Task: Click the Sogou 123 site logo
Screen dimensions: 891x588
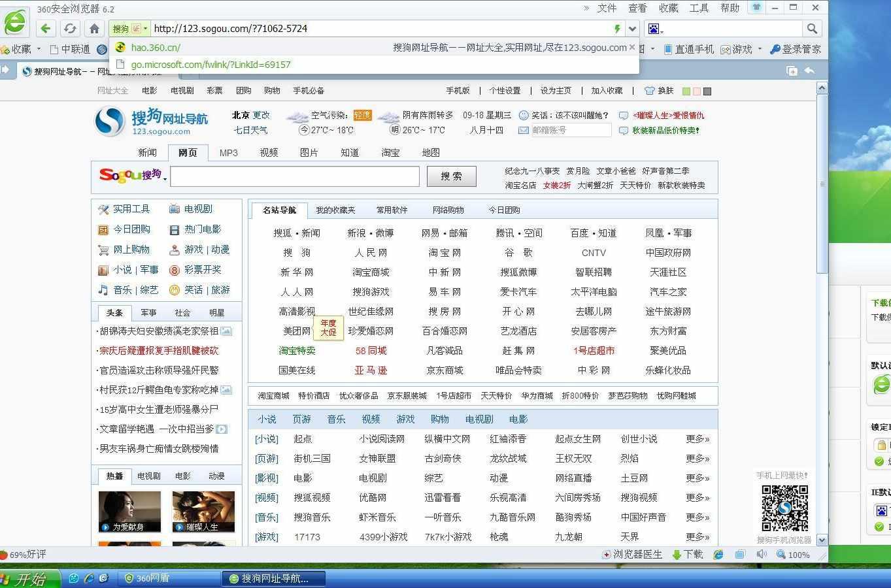Action: [151, 122]
